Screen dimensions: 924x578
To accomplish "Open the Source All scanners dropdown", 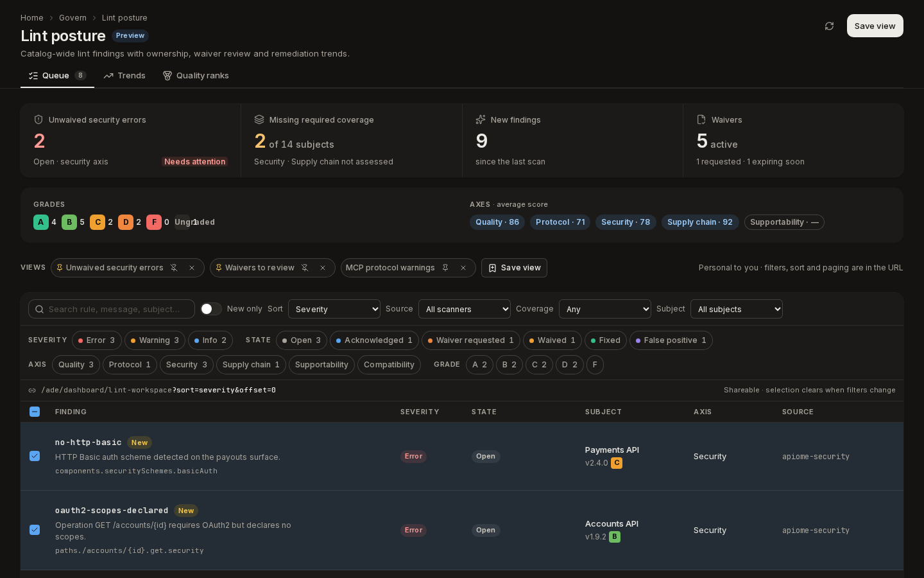I will click(465, 309).
